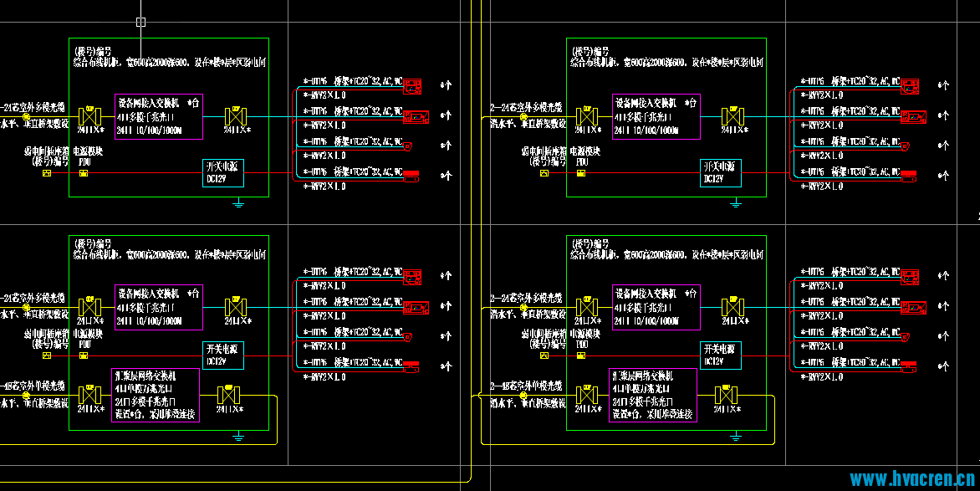Select the ground symbol under the lower-right cabinet

736,437
